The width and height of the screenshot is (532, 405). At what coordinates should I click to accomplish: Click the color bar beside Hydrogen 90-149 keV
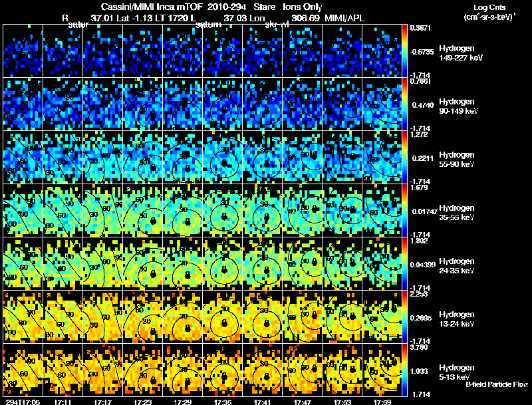(404, 104)
